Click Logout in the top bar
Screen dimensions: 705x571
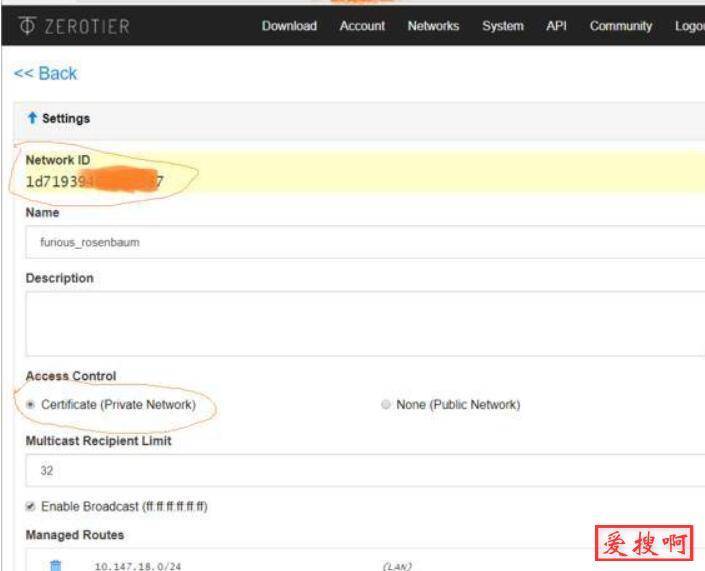[x=689, y=26]
